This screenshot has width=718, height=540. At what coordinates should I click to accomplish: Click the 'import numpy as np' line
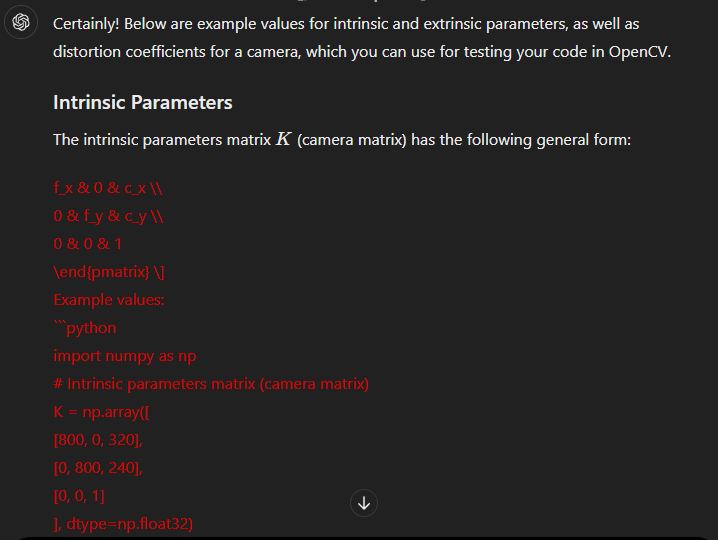click(x=124, y=355)
